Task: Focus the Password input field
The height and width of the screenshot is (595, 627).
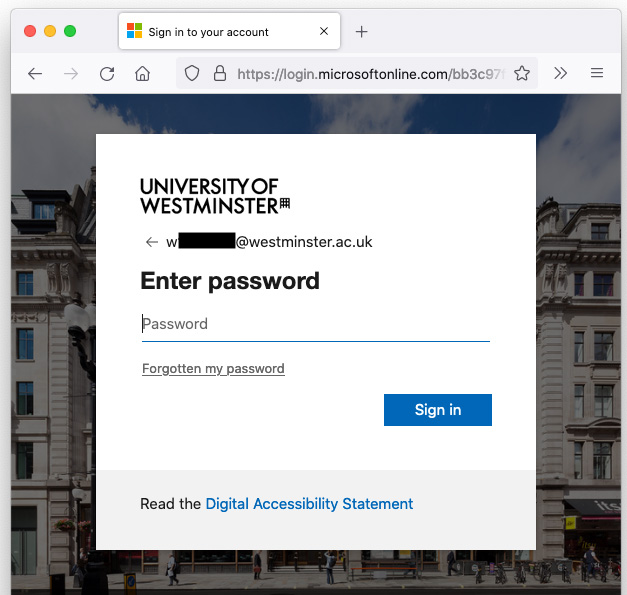Action: click(x=316, y=324)
